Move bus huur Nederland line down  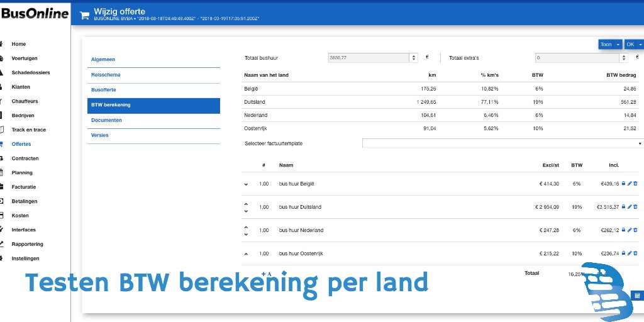tap(246, 235)
